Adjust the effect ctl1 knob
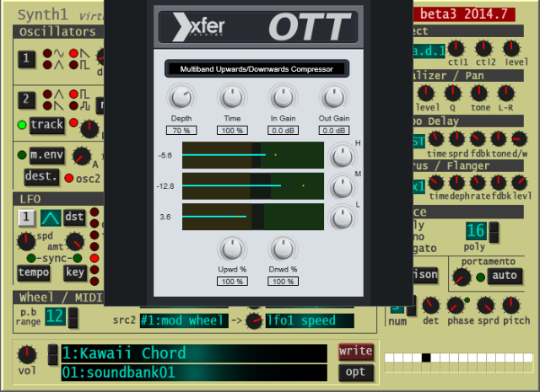Image resolution: width=540 pixels, height=392 pixels. pyautogui.click(x=456, y=49)
